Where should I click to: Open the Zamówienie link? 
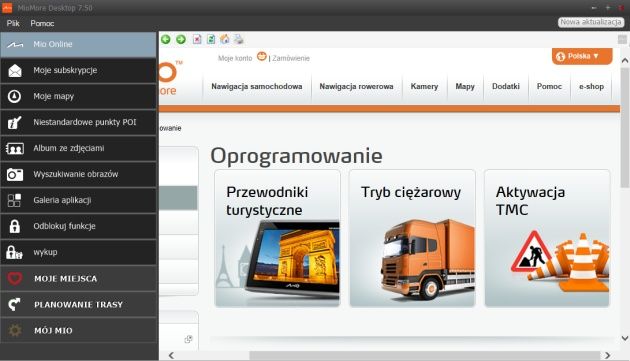click(291, 58)
